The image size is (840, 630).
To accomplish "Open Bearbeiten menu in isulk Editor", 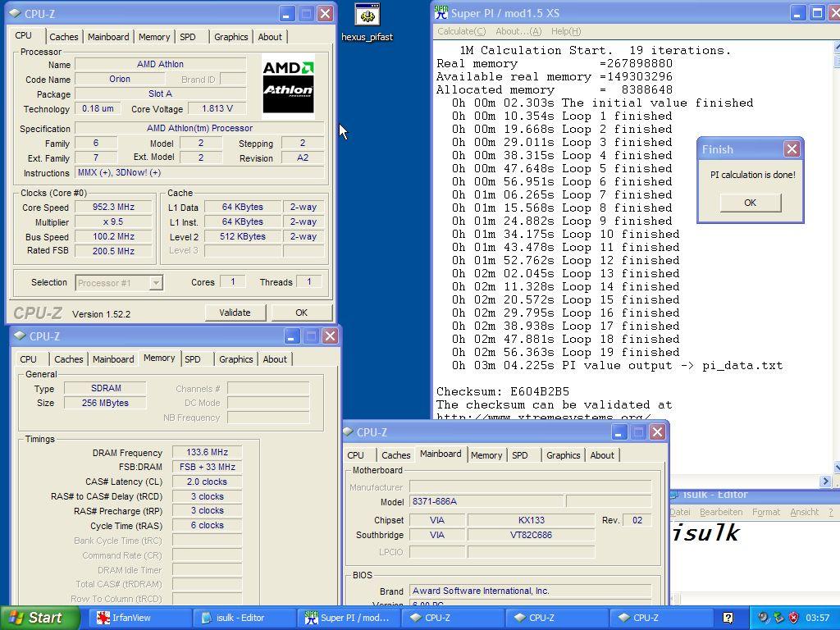I will tap(721, 512).
